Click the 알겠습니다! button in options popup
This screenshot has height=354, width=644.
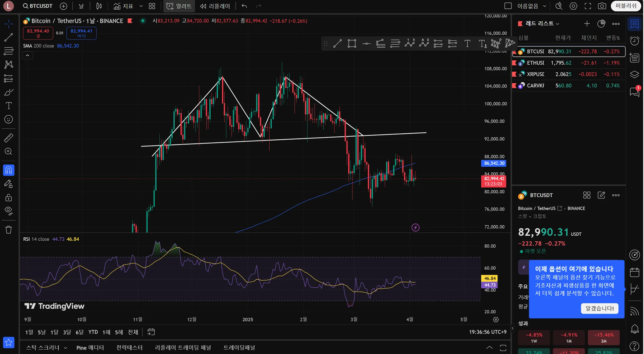pyautogui.click(x=600, y=308)
